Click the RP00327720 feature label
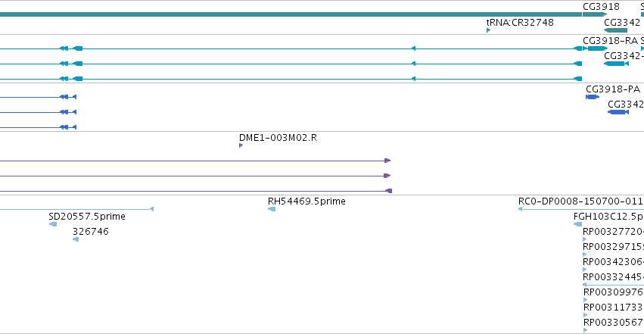Screen dimensions: 644x334 tap(613, 232)
